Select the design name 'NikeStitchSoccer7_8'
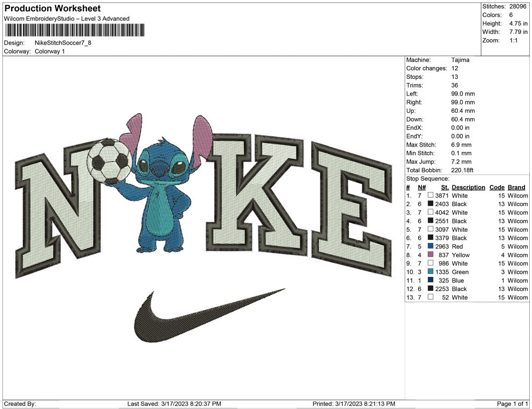Screen dimensions: 532x409 click(63, 43)
